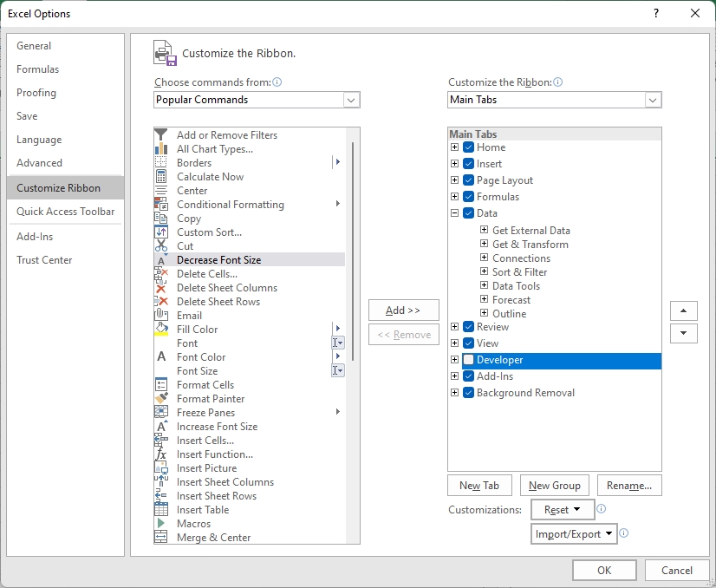Open the Choose commands from dropdown
This screenshot has width=716, height=588.
(x=351, y=100)
